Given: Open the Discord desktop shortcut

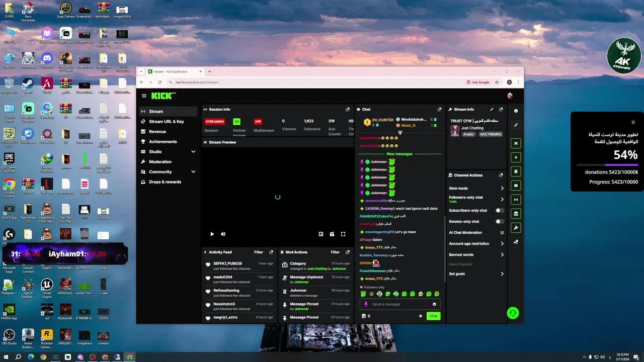Looking at the screenshot, I should (47, 61).
